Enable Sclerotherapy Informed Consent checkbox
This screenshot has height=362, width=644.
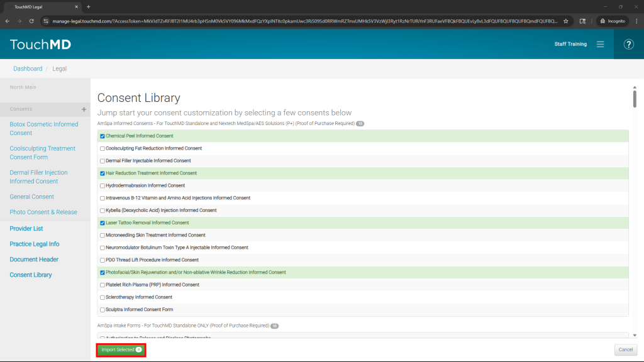[x=103, y=297]
